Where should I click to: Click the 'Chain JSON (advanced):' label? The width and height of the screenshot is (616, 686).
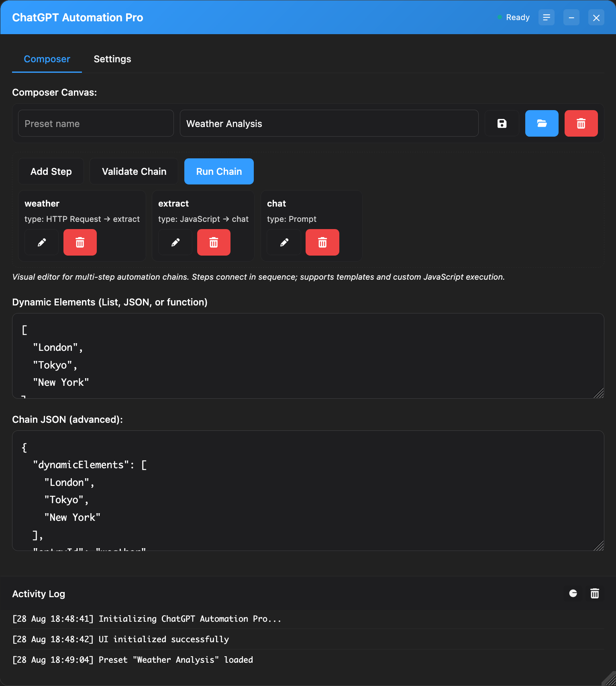pyautogui.click(x=67, y=420)
